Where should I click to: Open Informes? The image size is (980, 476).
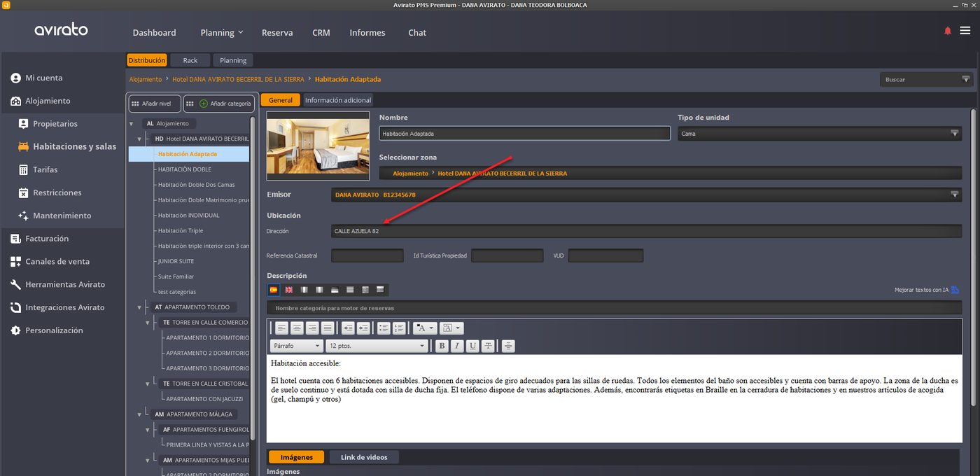pos(367,32)
